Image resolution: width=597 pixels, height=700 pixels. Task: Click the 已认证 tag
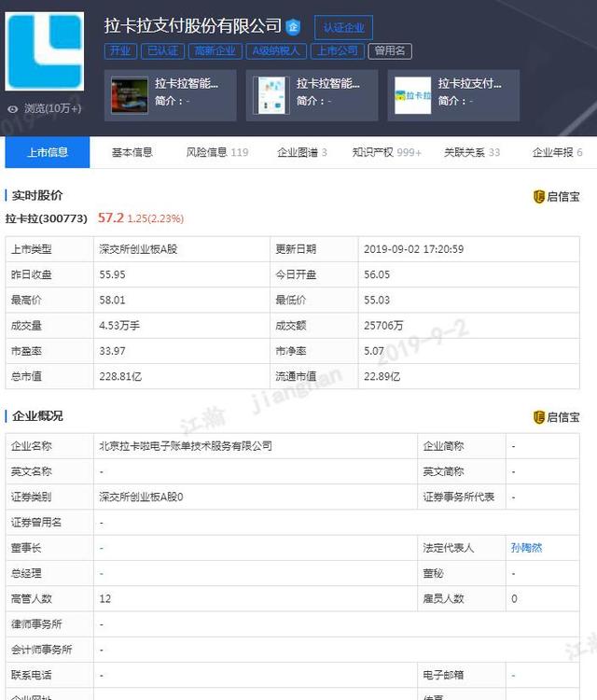pos(163,51)
